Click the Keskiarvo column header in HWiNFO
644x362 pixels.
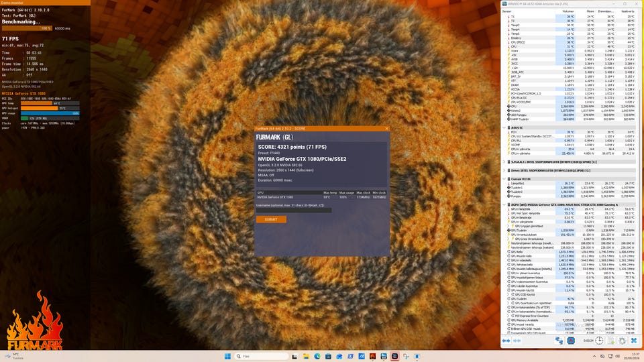pos(628,11)
